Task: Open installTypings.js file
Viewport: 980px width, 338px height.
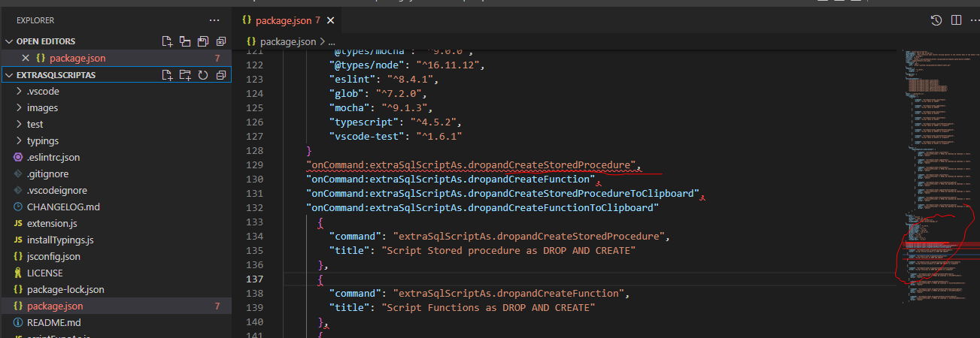Action: tap(60, 240)
